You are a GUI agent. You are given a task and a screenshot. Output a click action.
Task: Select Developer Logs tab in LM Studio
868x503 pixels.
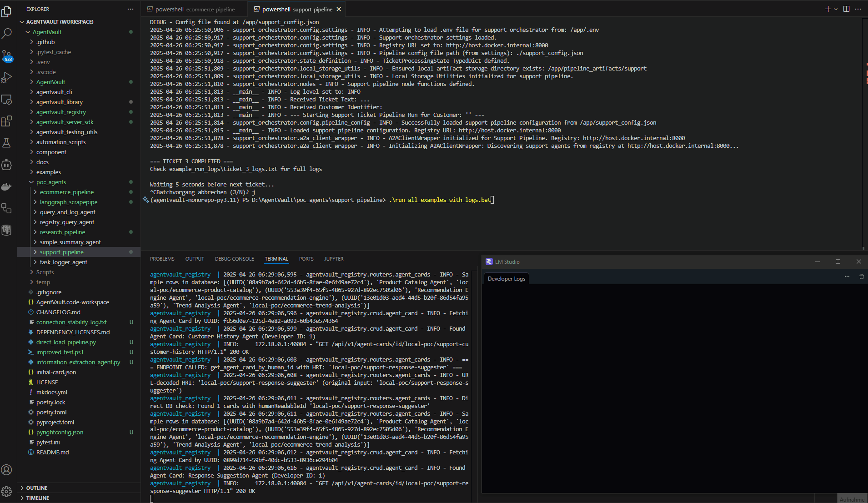point(506,279)
